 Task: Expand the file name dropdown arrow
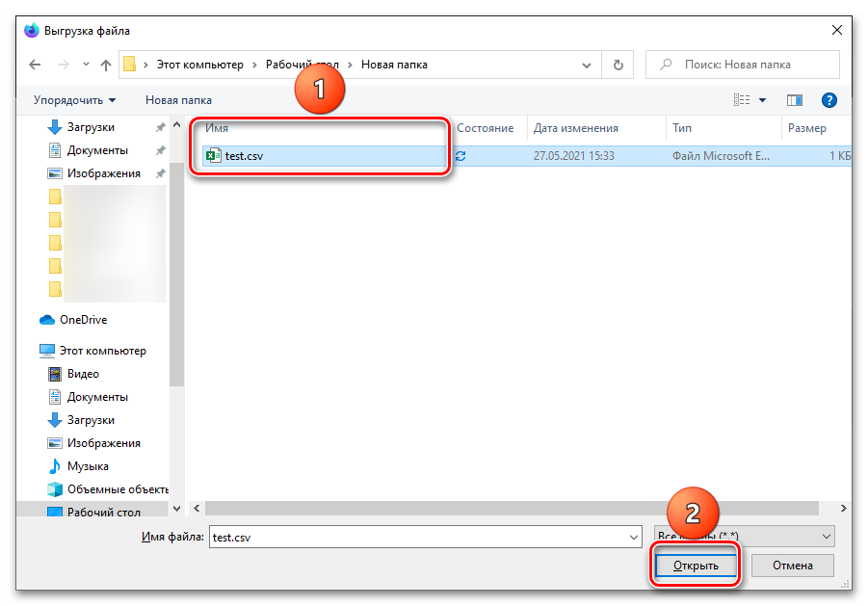click(634, 538)
